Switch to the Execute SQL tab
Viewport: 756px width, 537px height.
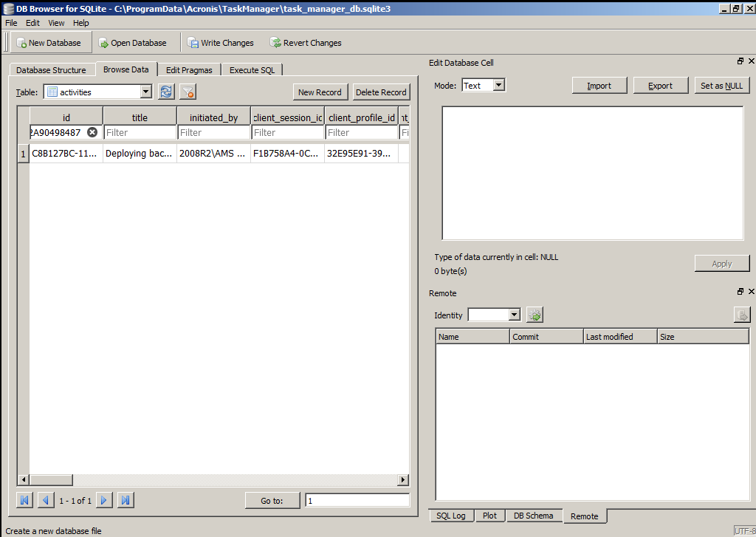click(252, 70)
